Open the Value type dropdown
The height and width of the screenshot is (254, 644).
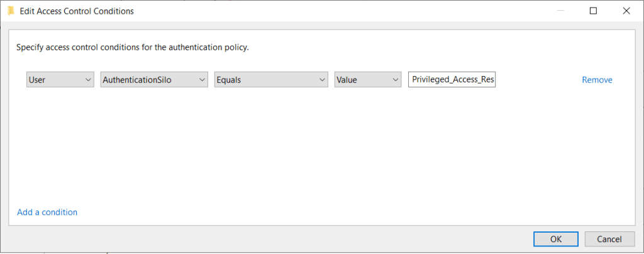click(x=367, y=80)
